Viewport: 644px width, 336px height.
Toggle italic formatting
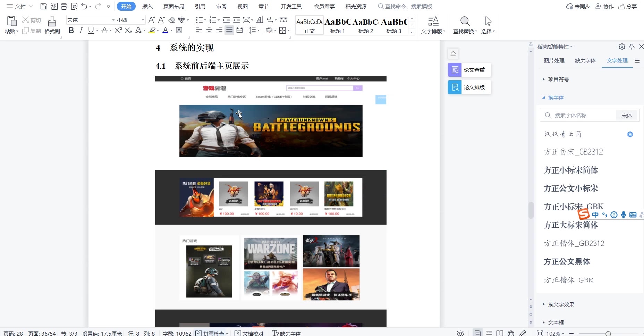point(81,30)
